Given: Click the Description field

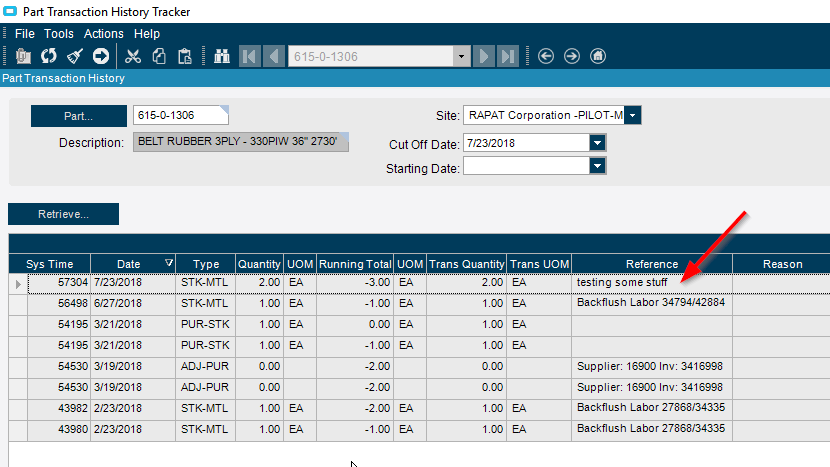Looking at the screenshot, I should click(x=241, y=142).
